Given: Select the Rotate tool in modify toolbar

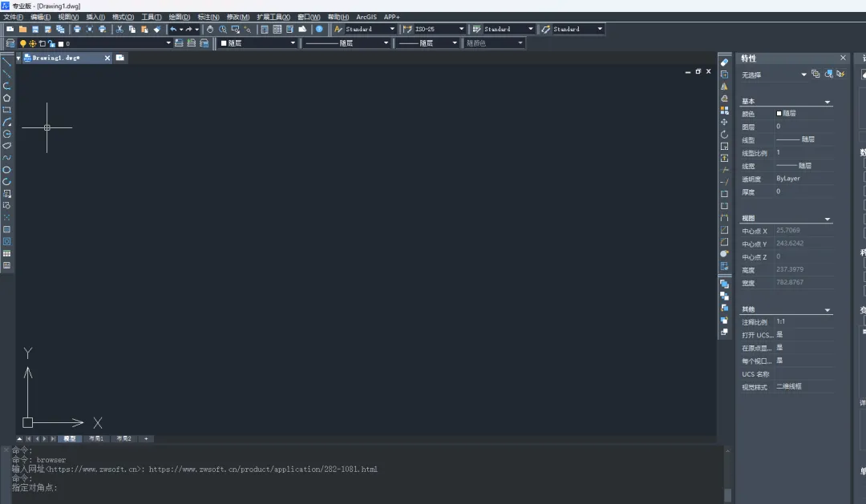Looking at the screenshot, I should [724, 134].
